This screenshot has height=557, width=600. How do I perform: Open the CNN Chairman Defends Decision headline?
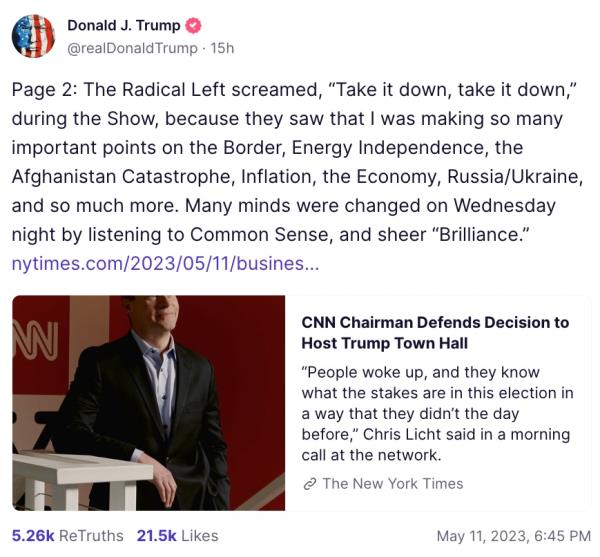click(x=435, y=332)
